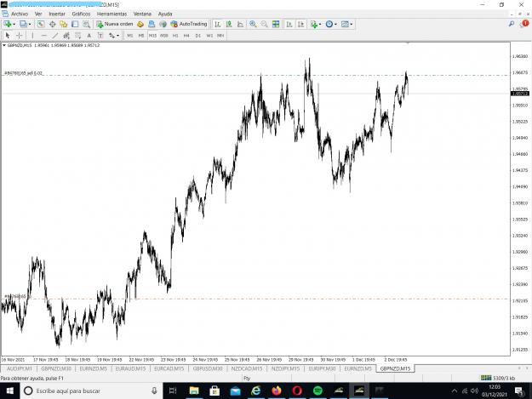The width and height of the screenshot is (532, 399).
Task: Draw a horizontal line tool
Action: [43, 35]
